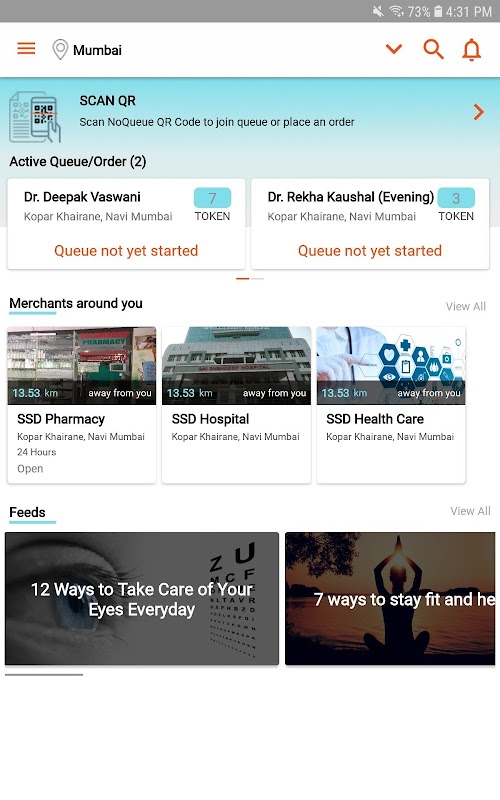Open search with the magnifier icon
Image resolution: width=500 pixels, height=800 pixels.
[433, 49]
